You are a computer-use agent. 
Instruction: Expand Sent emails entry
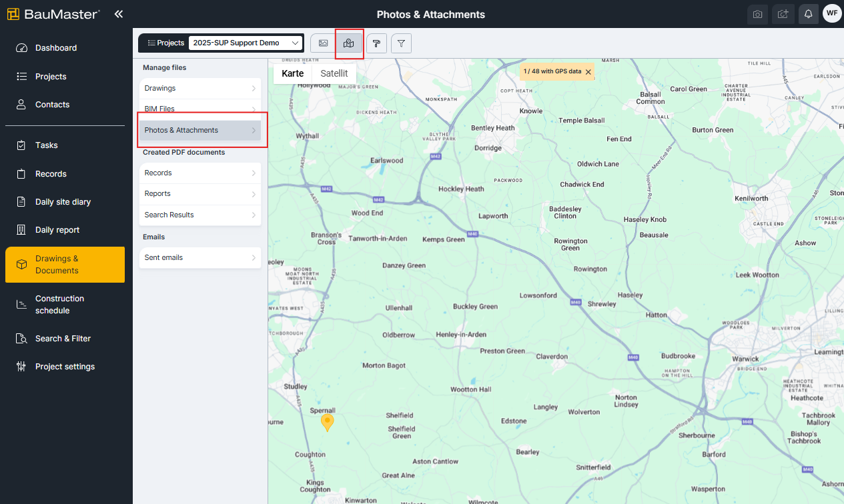point(199,257)
